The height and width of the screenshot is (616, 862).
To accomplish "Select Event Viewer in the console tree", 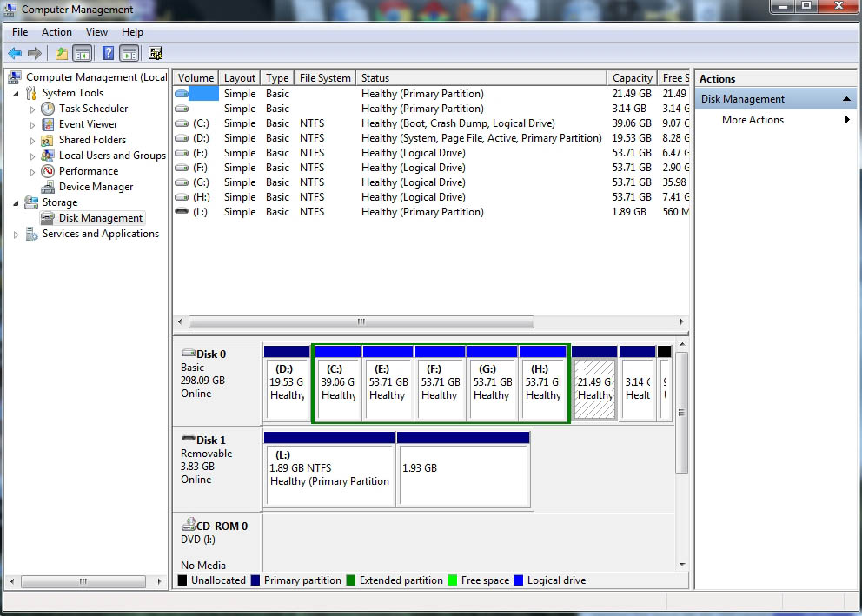I will 88,124.
